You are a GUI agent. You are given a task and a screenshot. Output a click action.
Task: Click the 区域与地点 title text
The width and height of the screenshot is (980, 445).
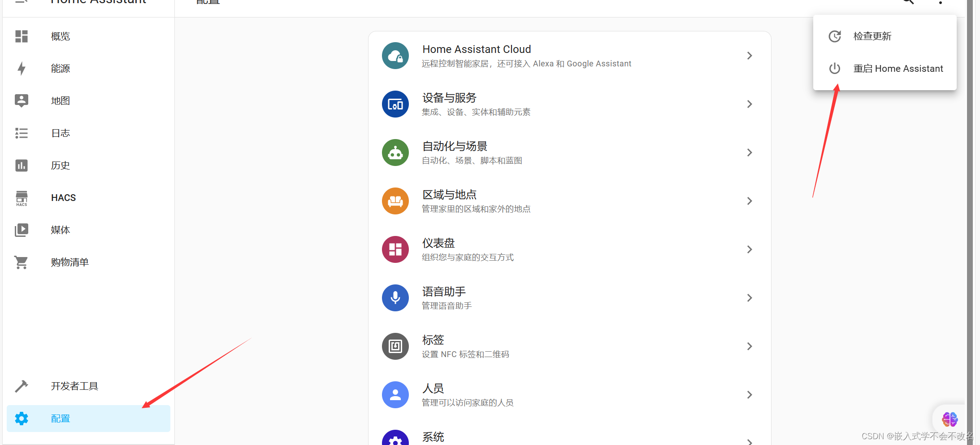(449, 195)
